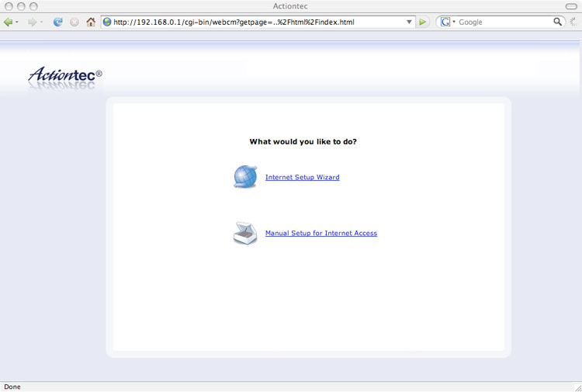Click the globe icon for Setup Wizard
This screenshot has height=392, width=582.
[x=245, y=177]
